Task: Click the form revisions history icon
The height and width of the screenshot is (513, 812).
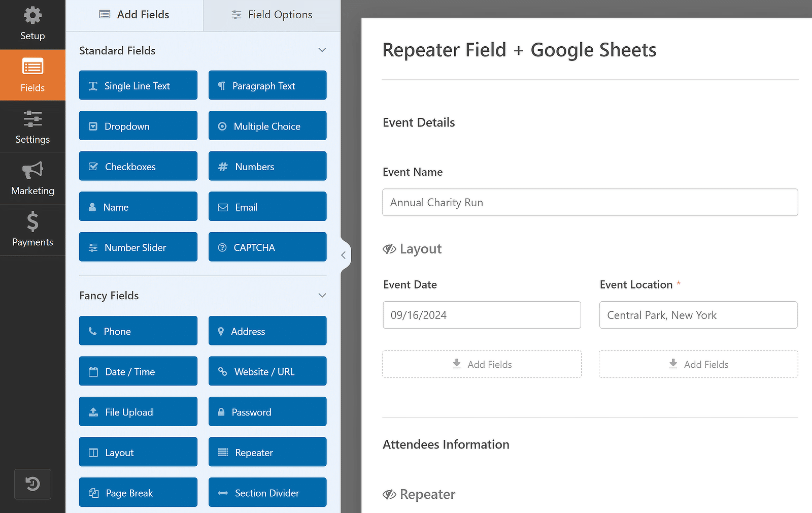Action: pyautogui.click(x=32, y=484)
